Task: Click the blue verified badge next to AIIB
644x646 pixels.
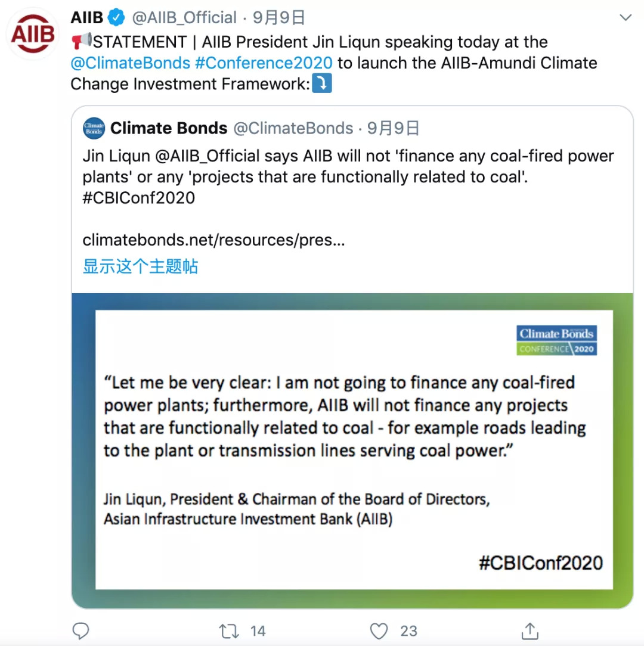Action: click(x=116, y=18)
